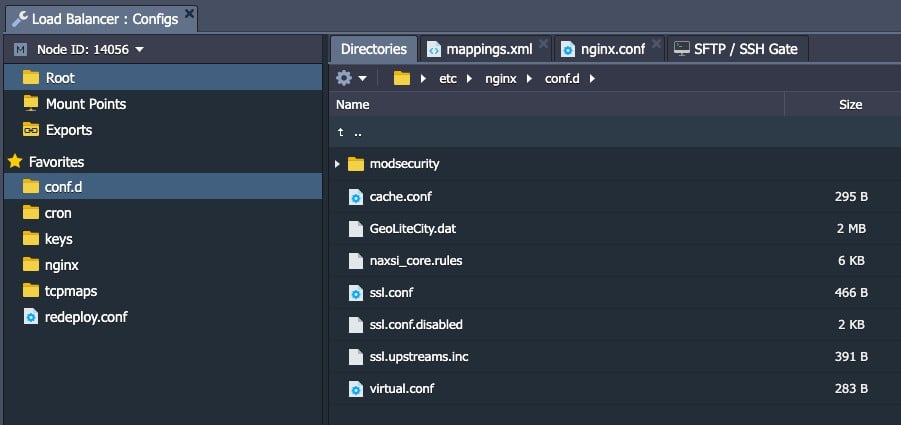The image size is (901, 425).
Task: Sort by Name column header
Action: click(557, 105)
